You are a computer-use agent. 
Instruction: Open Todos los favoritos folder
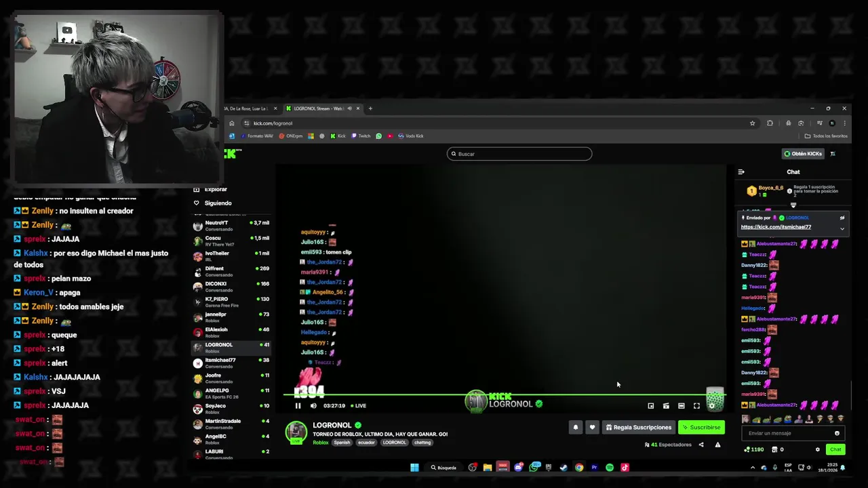[x=826, y=136]
